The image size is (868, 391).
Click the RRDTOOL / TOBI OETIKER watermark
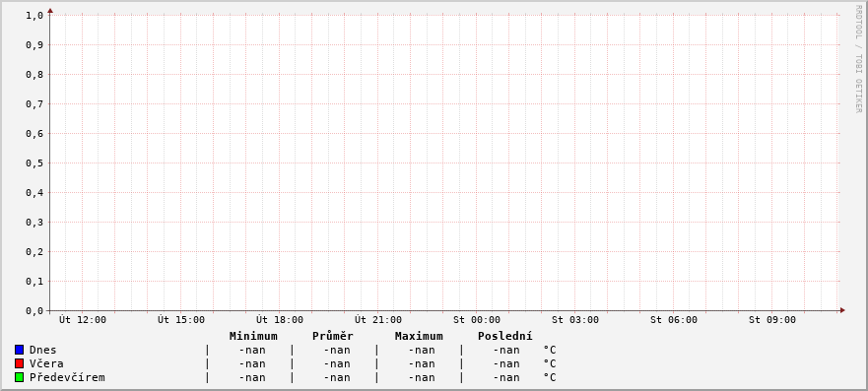[x=858, y=59]
